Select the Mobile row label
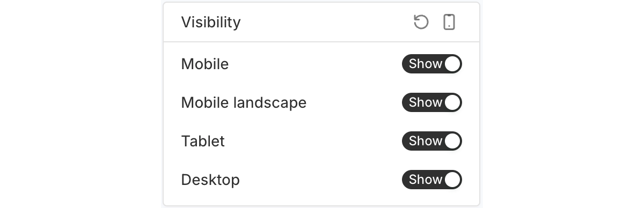This screenshot has width=644, height=208. click(205, 64)
